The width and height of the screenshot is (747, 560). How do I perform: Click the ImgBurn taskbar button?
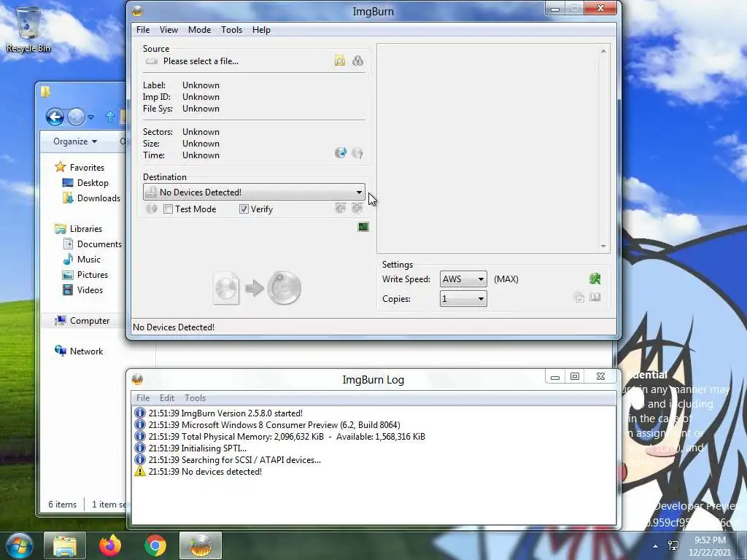pyautogui.click(x=201, y=545)
